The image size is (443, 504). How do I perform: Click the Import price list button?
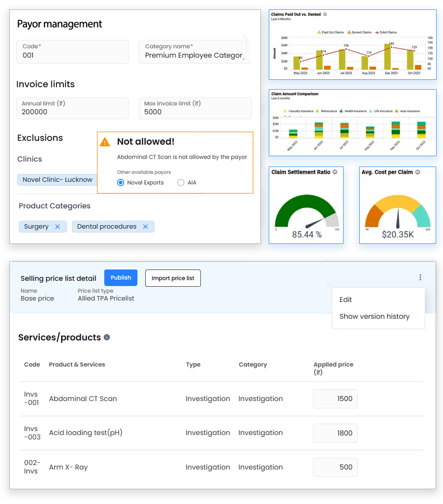click(173, 278)
